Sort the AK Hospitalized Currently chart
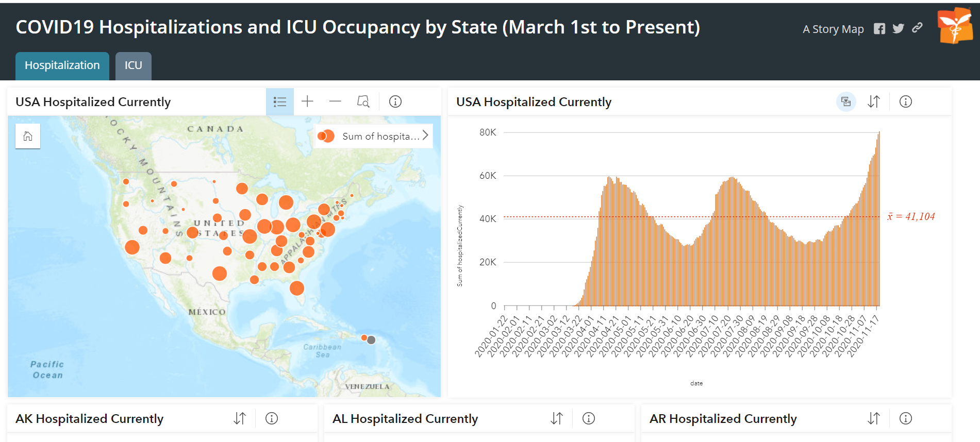The height and width of the screenshot is (442, 980). (x=240, y=418)
